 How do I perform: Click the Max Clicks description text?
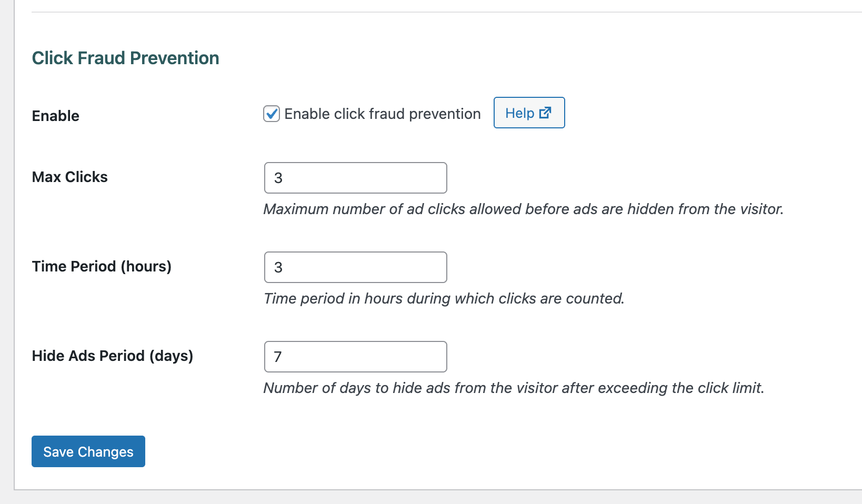[x=523, y=209]
